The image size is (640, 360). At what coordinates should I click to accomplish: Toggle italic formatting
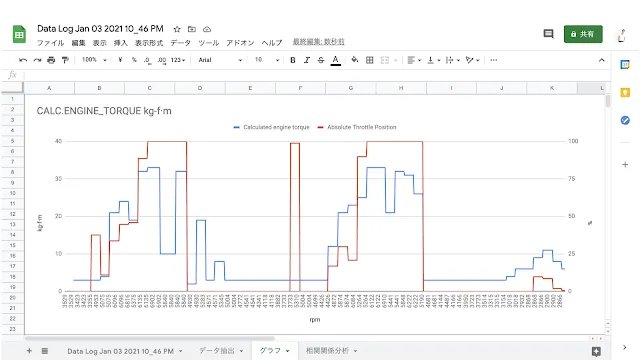(x=307, y=60)
